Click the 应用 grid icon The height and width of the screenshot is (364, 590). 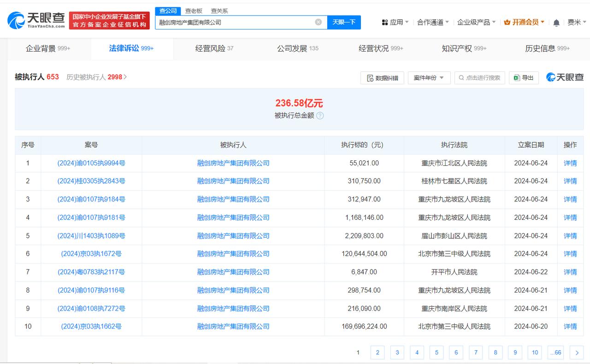(x=385, y=22)
